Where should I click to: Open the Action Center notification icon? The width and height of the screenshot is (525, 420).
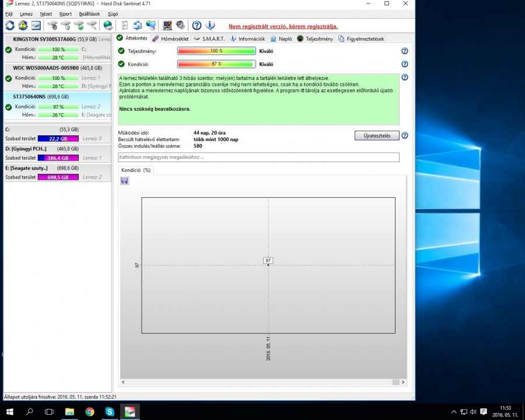[484, 412]
